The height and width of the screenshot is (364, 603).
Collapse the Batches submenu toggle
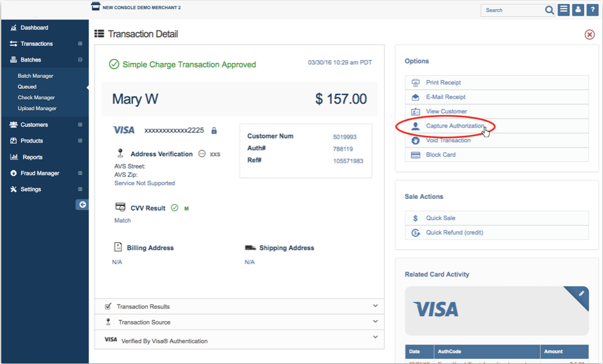pyautogui.click(x=80, y=60)
